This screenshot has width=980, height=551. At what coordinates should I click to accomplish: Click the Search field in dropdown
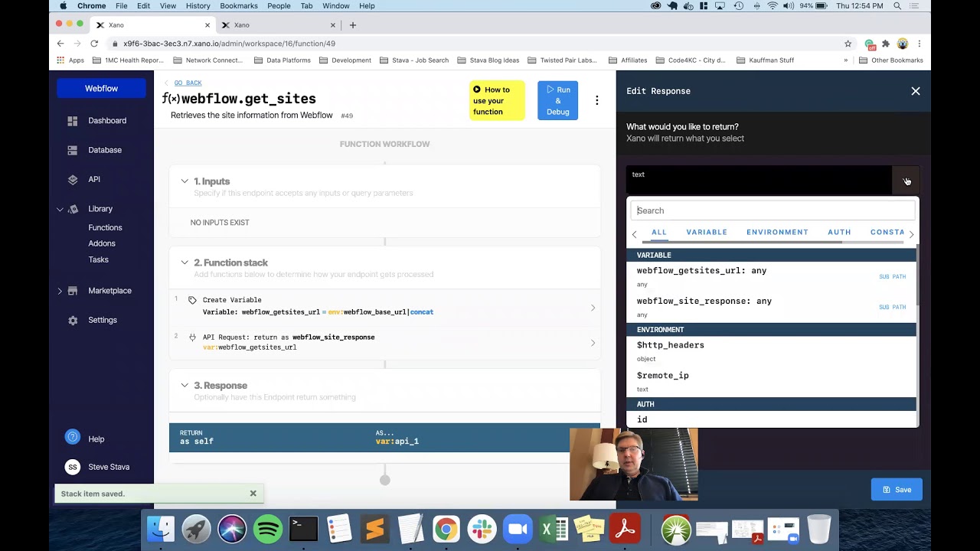click(773, 210)
